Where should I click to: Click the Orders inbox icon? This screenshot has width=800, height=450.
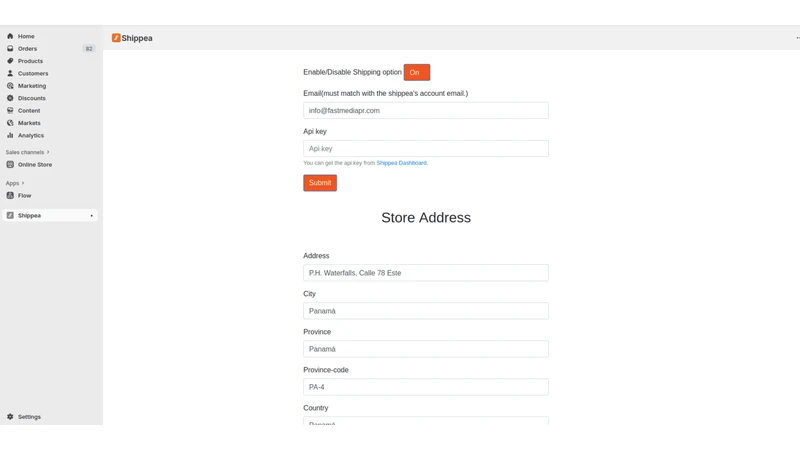10,48
